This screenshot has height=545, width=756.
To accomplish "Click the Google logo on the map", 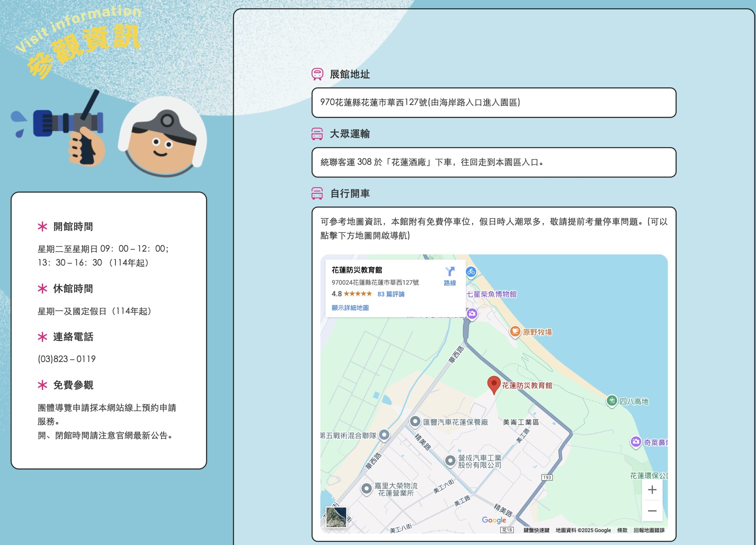I will point(494,520).
